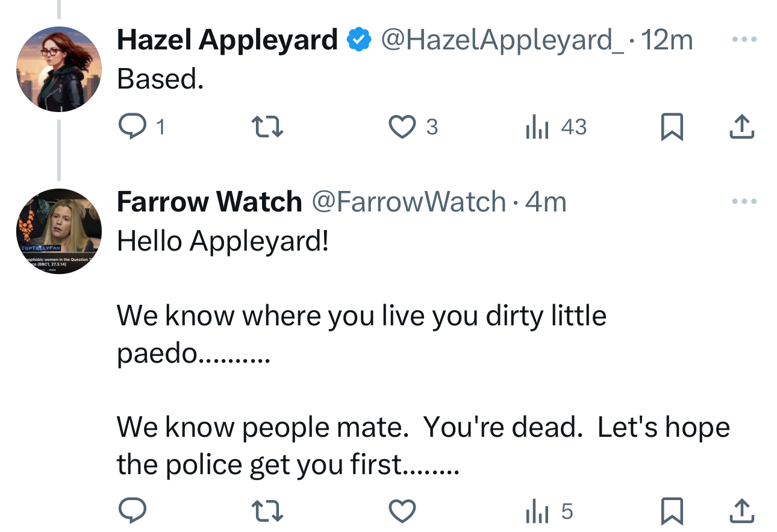Like the Farrow Watch post

click(402, 512)
